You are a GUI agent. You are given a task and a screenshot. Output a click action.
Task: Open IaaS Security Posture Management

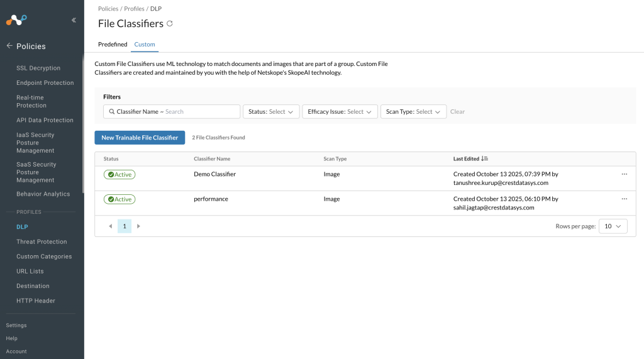click(35, 143)
